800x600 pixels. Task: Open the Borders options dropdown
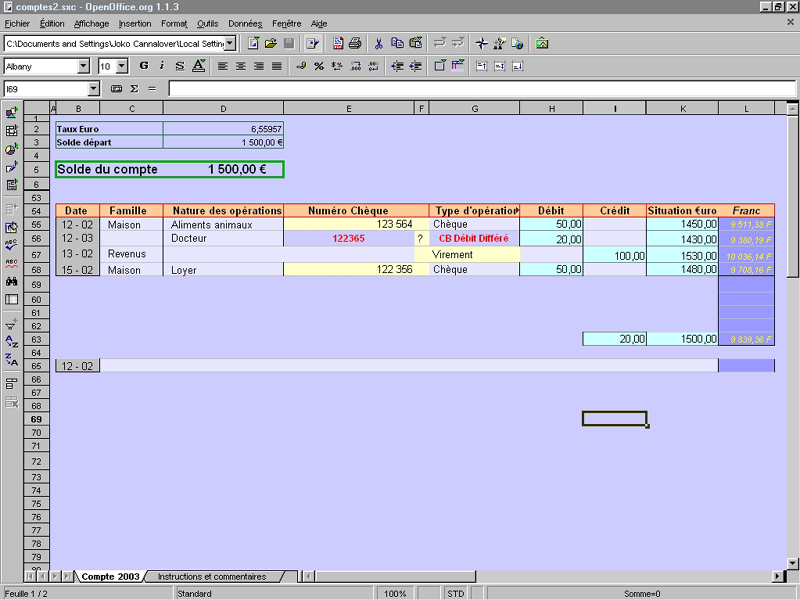point(440,66)
